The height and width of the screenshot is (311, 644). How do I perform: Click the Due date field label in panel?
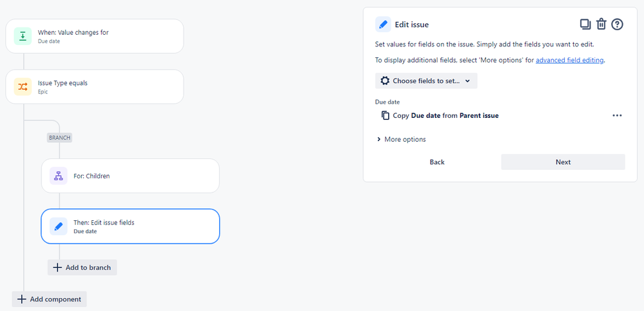pos(387,102)
